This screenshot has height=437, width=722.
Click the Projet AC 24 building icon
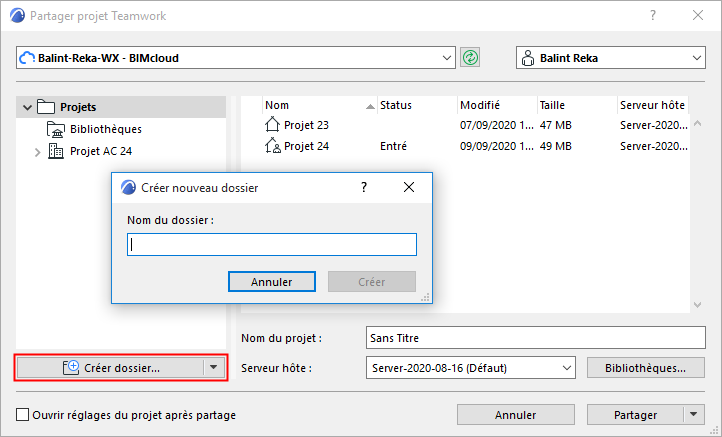56,151
